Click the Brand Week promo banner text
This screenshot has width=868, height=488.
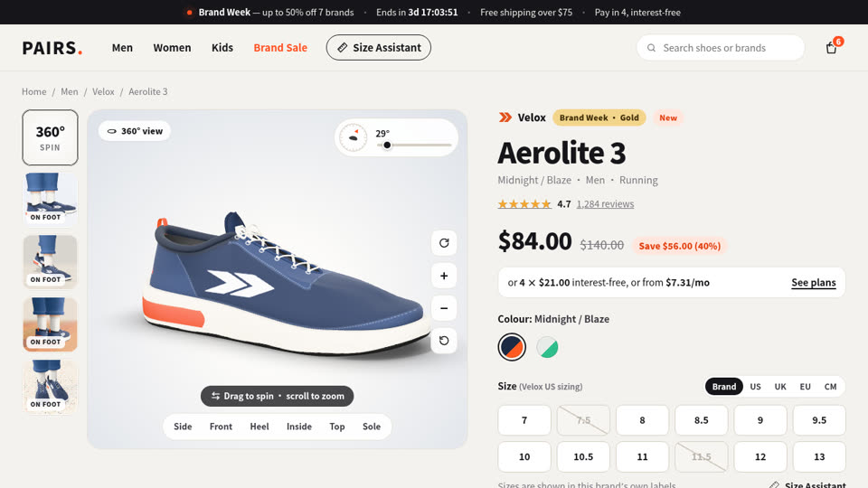pos(276,12)
